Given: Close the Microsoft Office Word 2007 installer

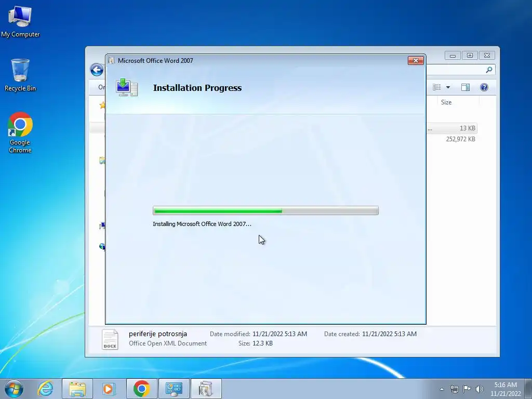Looking at the screenshot, I should [x=416, y=60].
